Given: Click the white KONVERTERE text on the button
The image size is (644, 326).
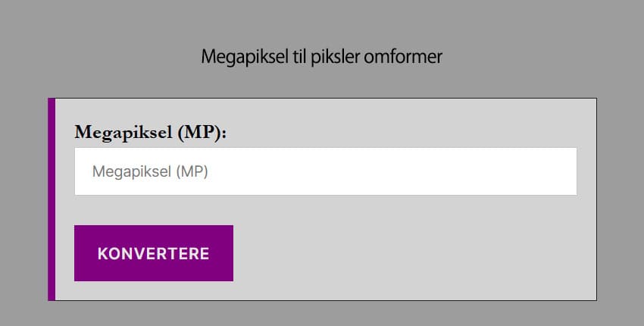Looking at the screenshot, I should pos(154,254).
